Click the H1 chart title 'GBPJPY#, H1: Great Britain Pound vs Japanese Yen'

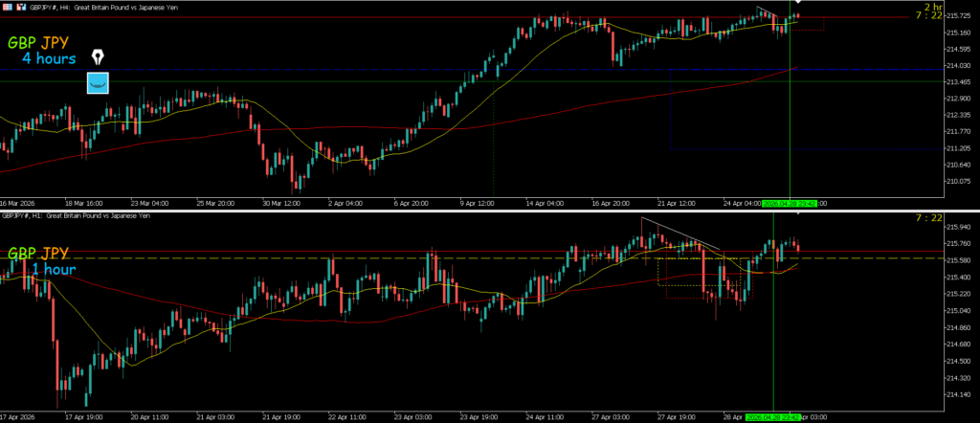tap(76, 215)
